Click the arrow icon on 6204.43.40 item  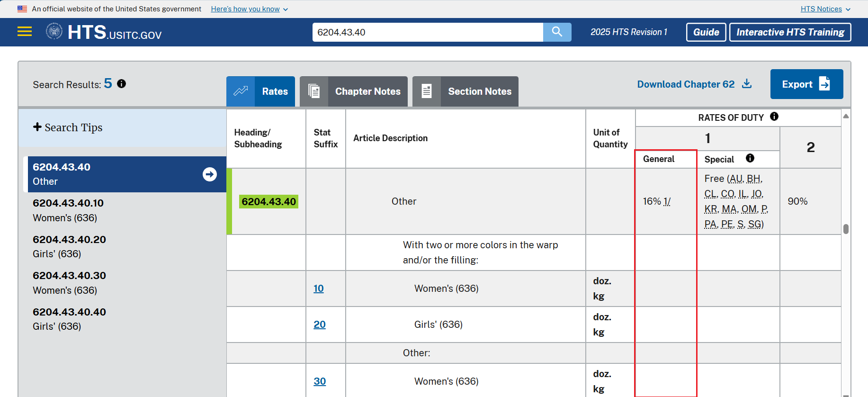click(x=210, y=174)
